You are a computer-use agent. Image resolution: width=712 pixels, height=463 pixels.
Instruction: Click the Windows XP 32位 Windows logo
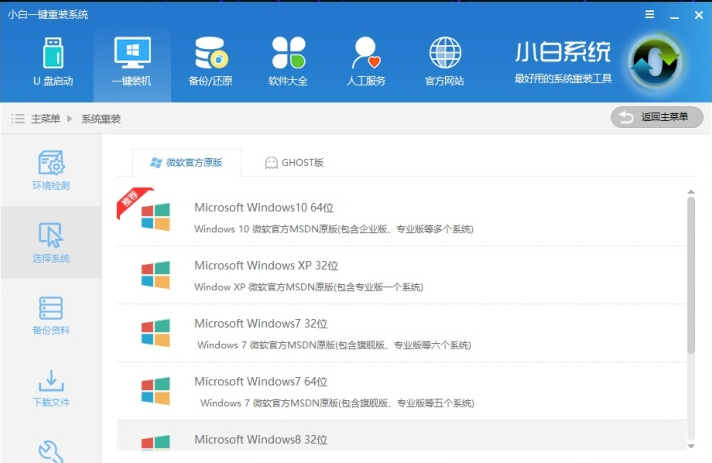click(155, 275)
